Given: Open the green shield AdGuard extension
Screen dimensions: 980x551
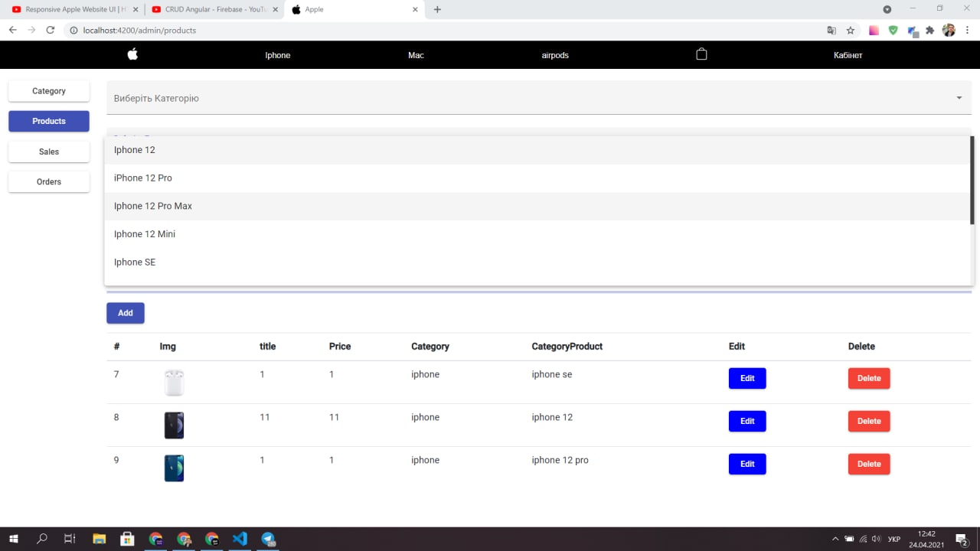Looking at the screenshot, I should [893, 31].
